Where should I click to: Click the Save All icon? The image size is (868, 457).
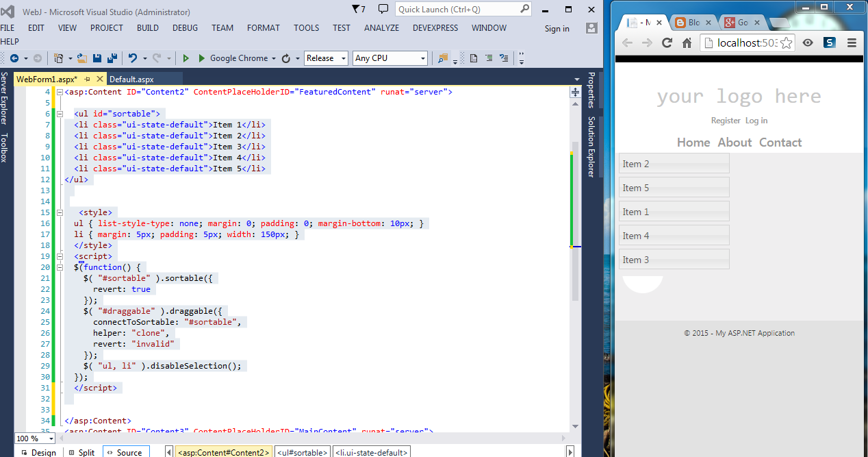tap(112, 58)
